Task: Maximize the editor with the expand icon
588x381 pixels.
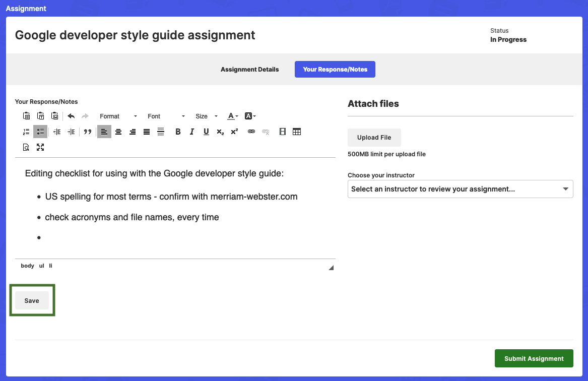Action: 40,147
